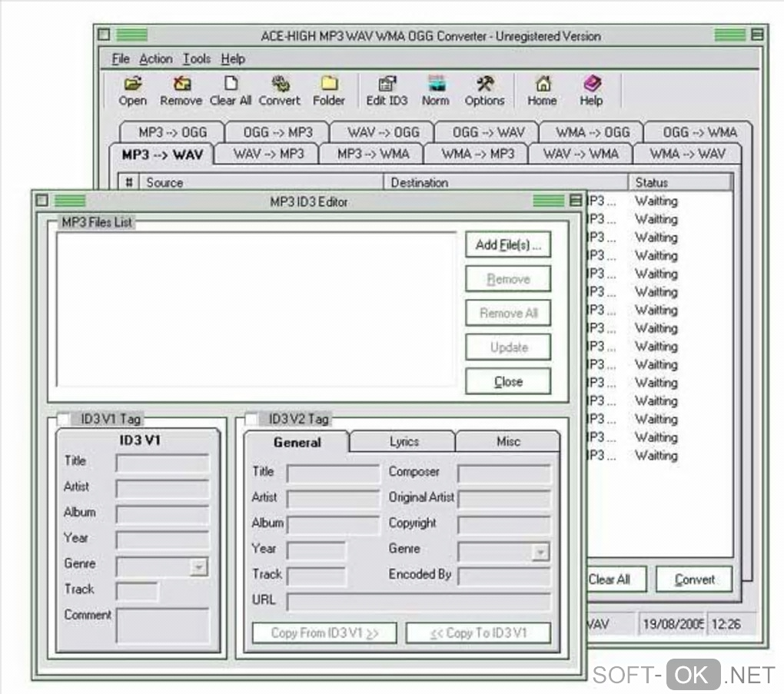The height and width of the screenshot is (694, 784).
Task: Click the converter window system menu box
Action: 104,35
